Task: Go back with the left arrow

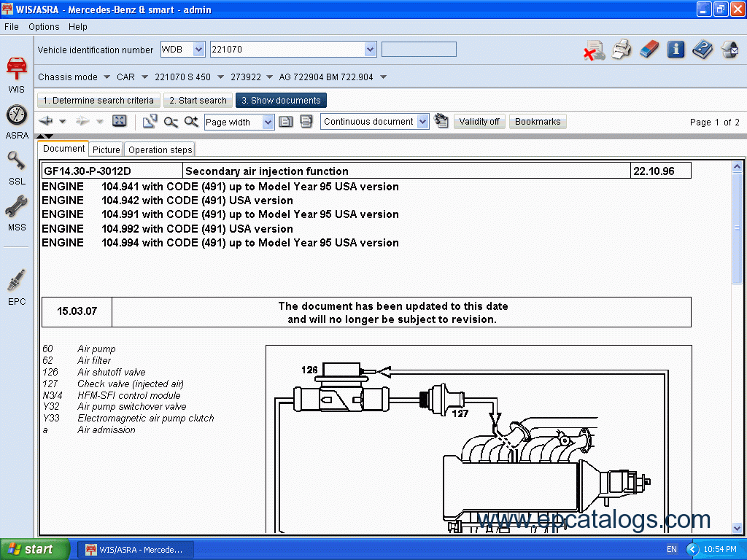Action: point(46,121)
